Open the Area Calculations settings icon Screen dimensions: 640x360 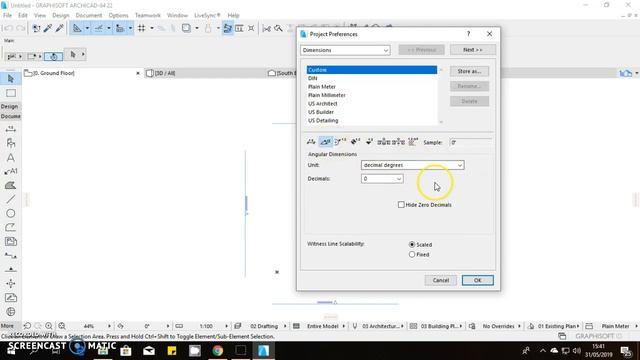point(413,142)
